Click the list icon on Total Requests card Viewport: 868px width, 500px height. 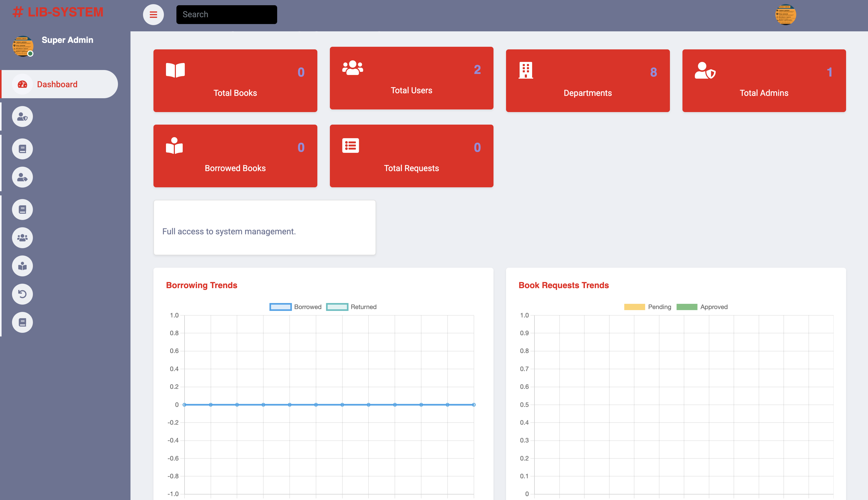[351, 146]
